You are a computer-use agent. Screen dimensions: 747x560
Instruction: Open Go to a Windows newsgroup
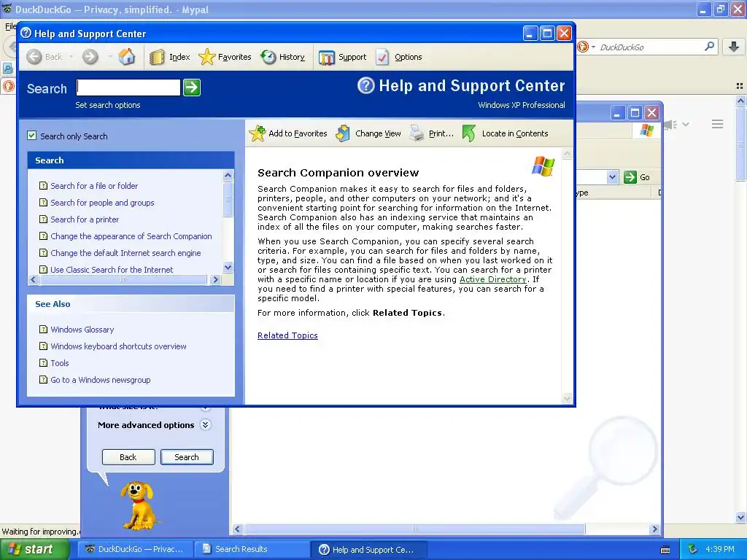[101, 380]
